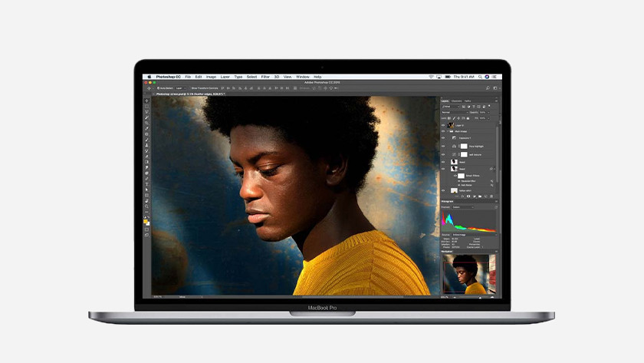Hide the Face highlight layer
Screen dimensions: 644x363
tap(443, 147)
